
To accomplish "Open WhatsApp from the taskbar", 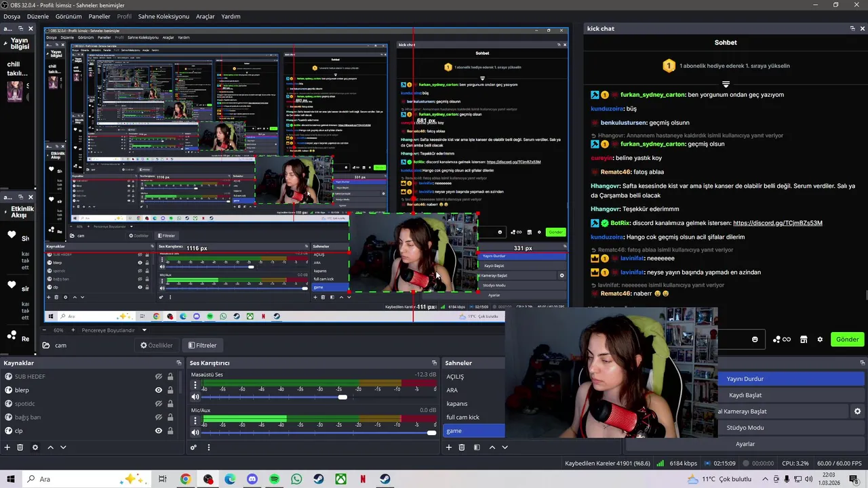I will pyautogui.click(x=296, y=479).
